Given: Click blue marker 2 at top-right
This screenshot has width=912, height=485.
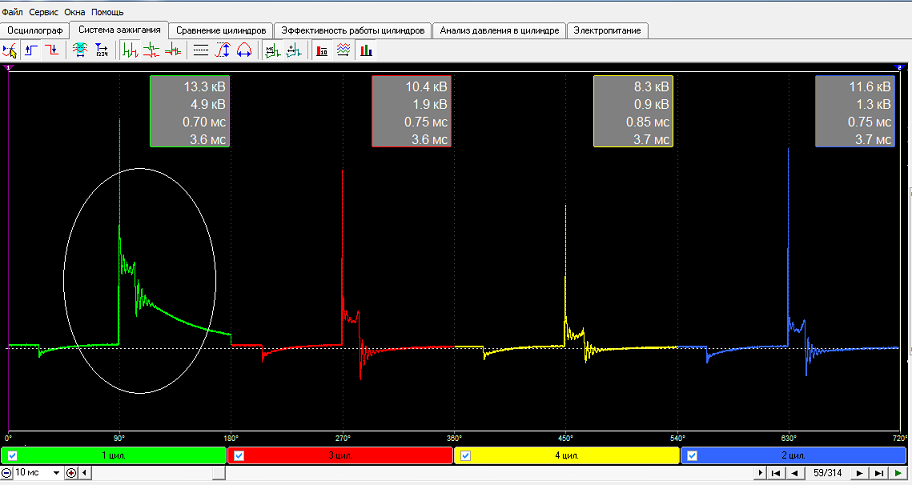Looking at the screenshot, I should point(899,67).
